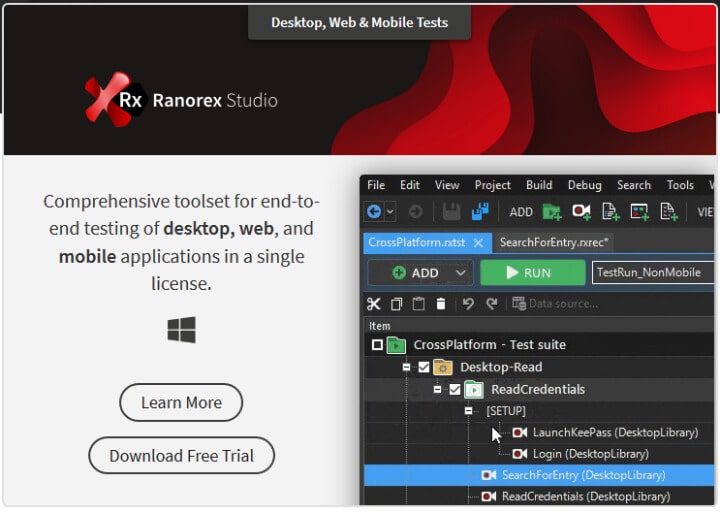Viewport: 720px width, 513px height.
Task: Click the Cut scissors icon
Action: click(x=374, y=304)
